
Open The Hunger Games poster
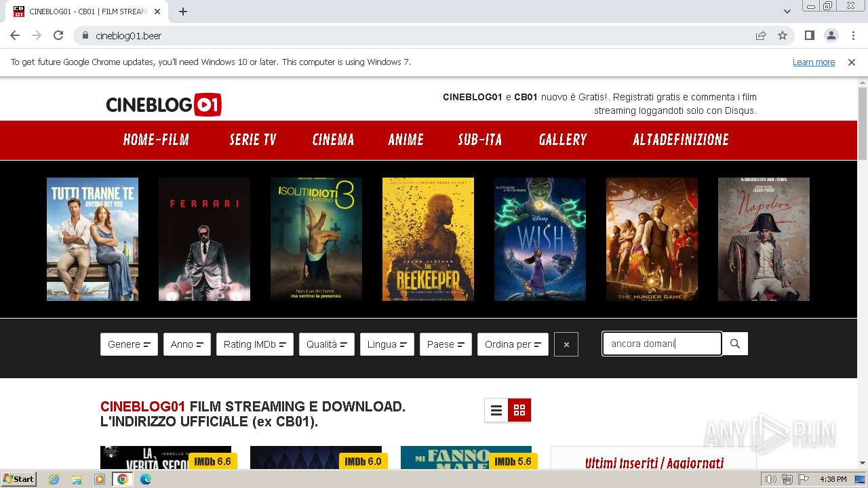652,239
